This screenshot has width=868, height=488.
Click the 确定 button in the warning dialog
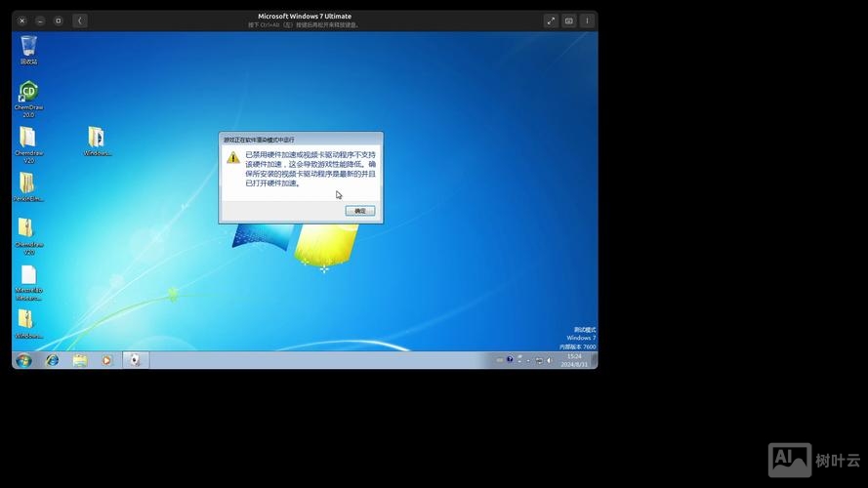tap(360, 211)
